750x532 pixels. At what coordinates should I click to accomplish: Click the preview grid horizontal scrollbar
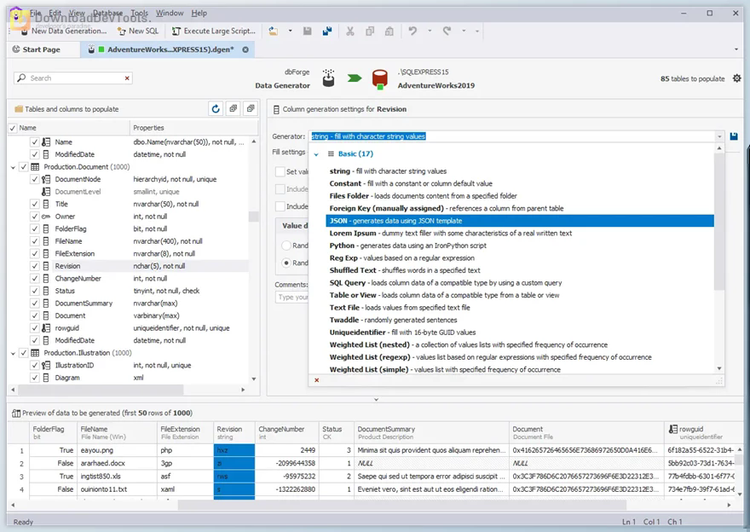point(402,505)
